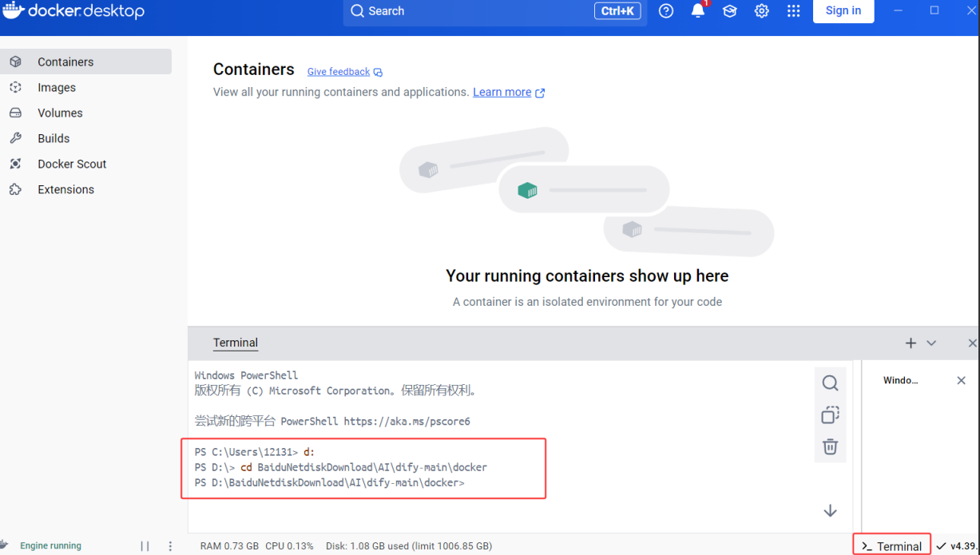Pause the Docker engine with pause icon
Screen dimensions: 980x555
(x=145, y=546)
